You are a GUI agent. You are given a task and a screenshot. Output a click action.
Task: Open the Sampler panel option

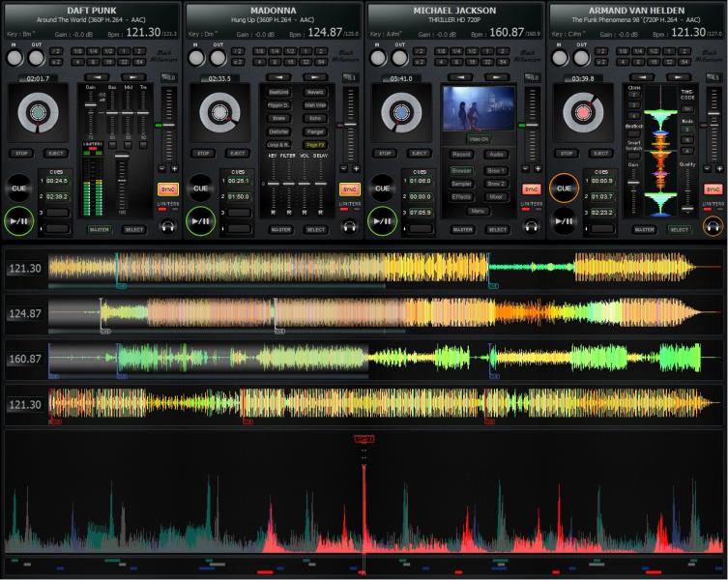pos(461,184)
